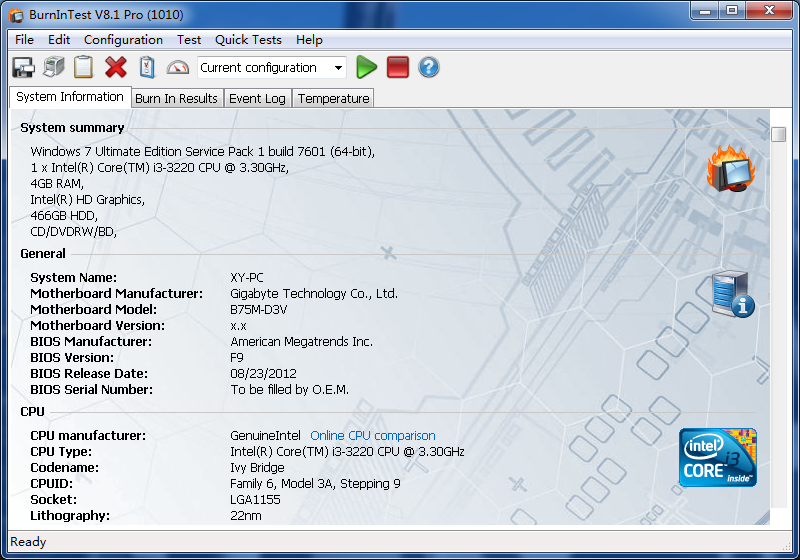
Task: Click the Ivy Bridge codename value
Action: (x=257, y=468)
